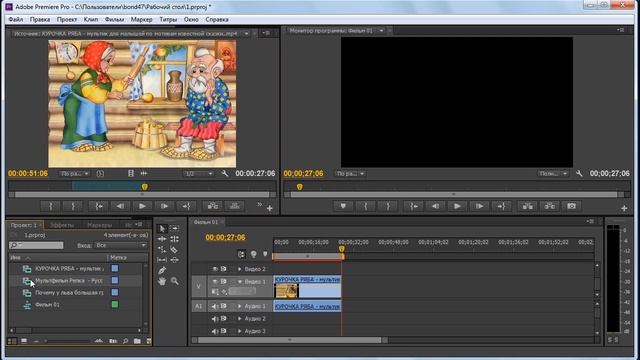Screen dimensions: 640x360
Task: Select the Razor tool
Action: pos(174,249)
